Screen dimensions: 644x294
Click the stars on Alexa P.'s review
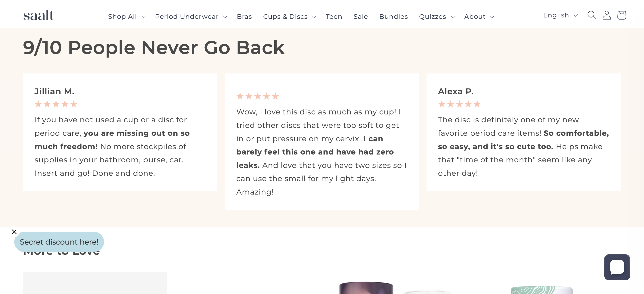[x=459, y=104]
